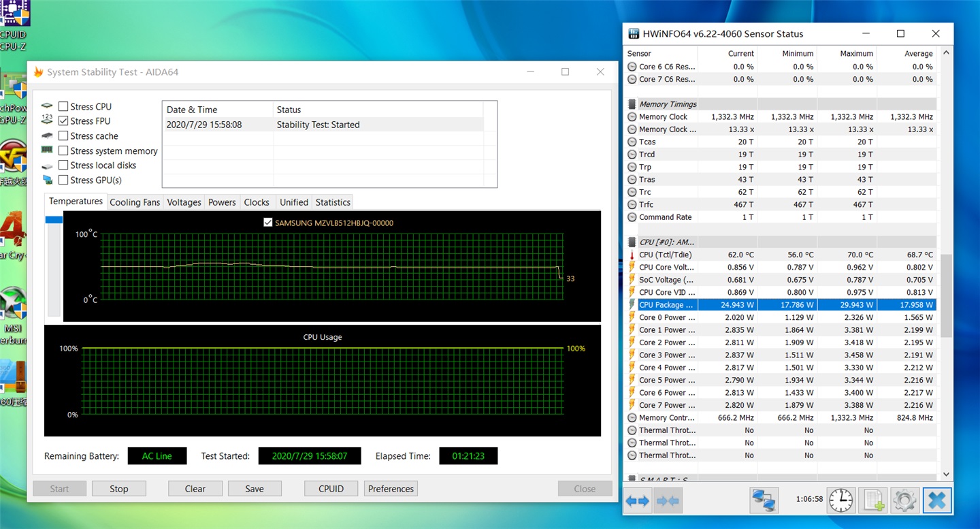
Task: Enable Stress system memory checkbox
Action: (x=63, y=150)
